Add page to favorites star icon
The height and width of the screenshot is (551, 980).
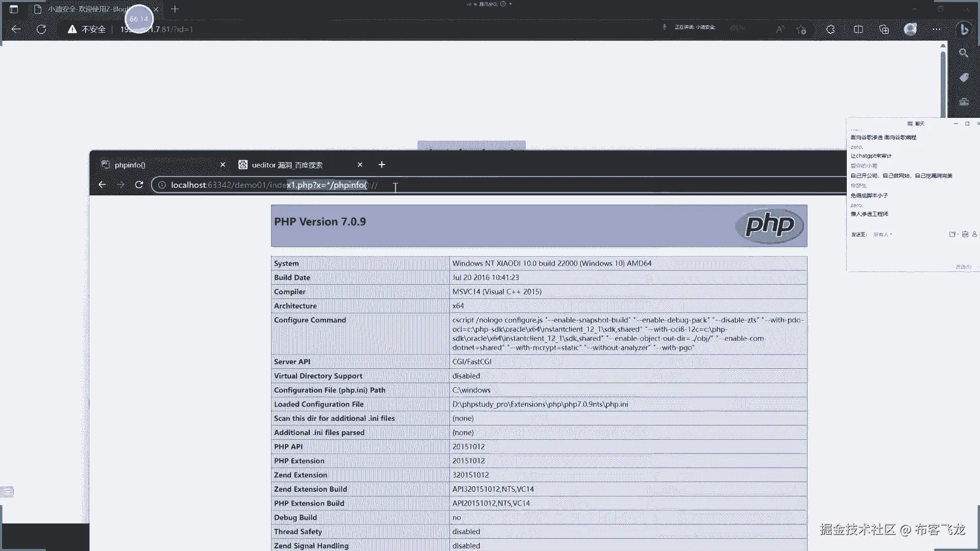click(x=801, y=30)
